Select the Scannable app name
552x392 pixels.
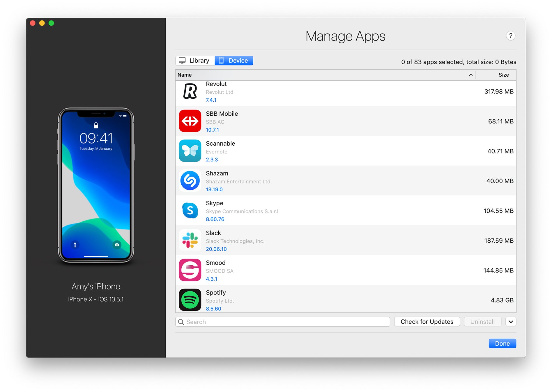pyautogui.click(x=220, y=143)
